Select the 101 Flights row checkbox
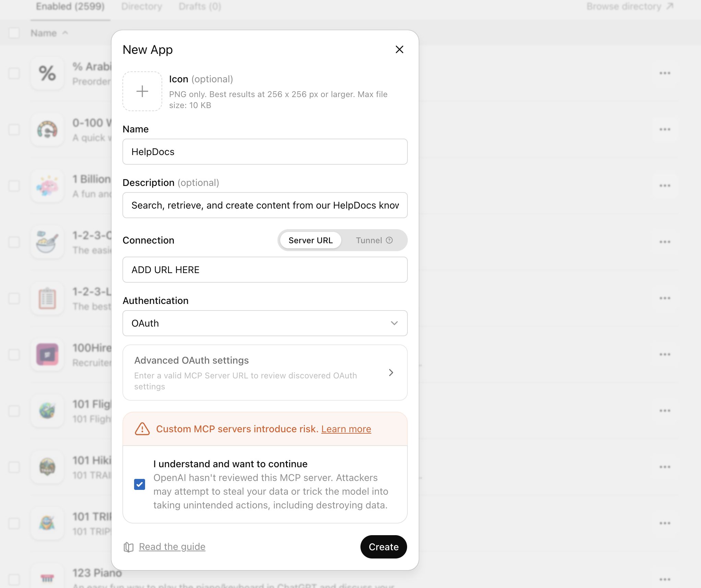Image resolution: width=701 pixels, height=588 pixels. pos(14,411)
